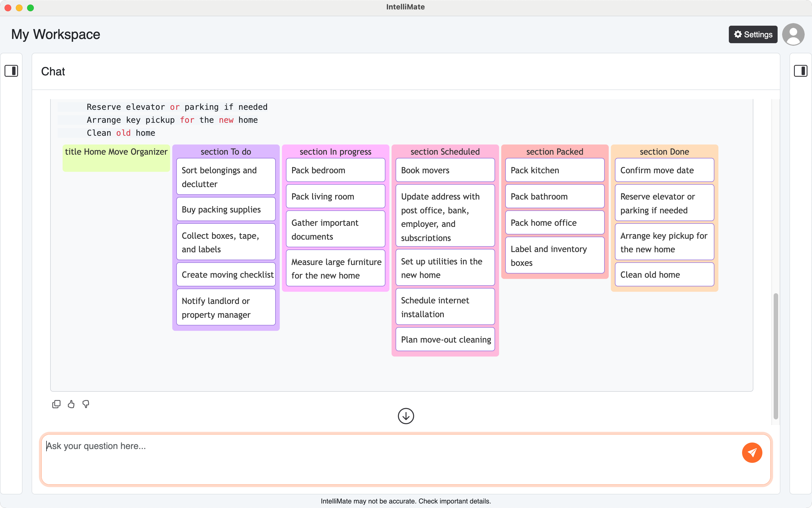The image size is (812, 508).
Task: Select the Pack home office card
Action: pos(555,222)
